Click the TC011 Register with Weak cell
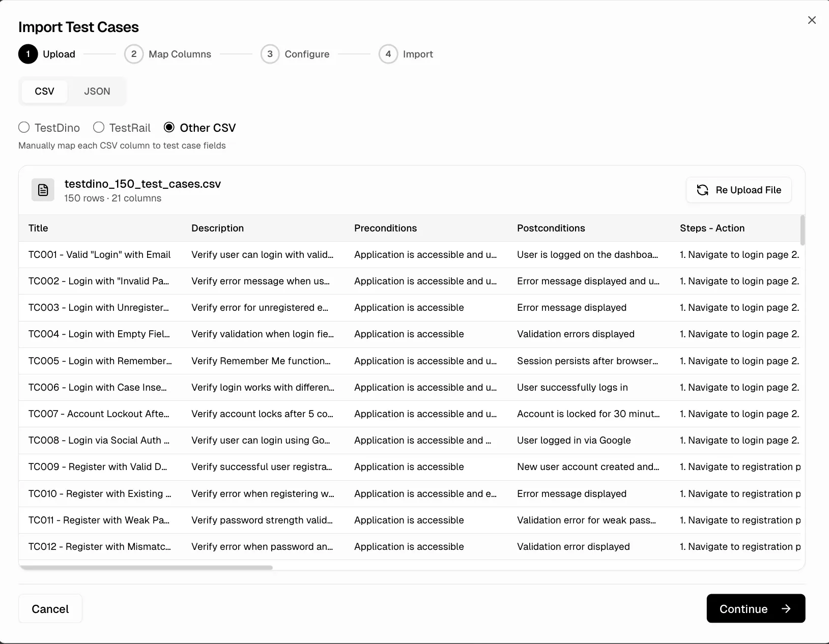The image size is (829, 644). point(99,520)
